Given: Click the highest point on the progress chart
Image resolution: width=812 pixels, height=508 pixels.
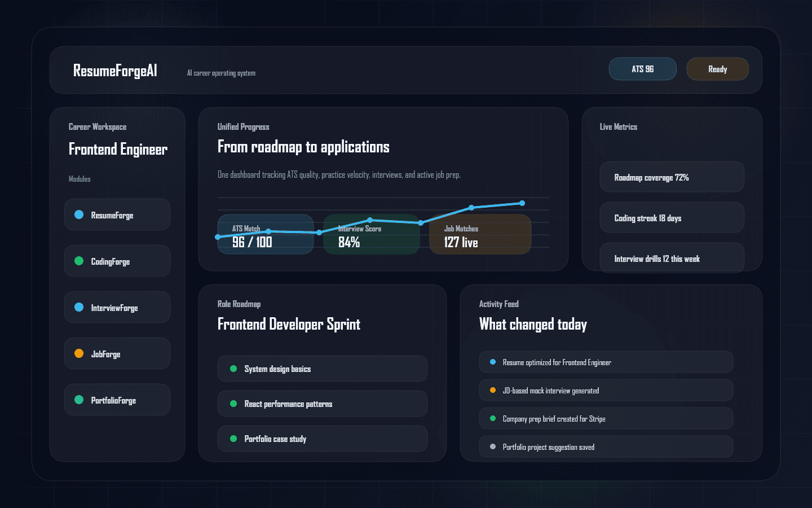Looking at the screenshot, I should pyautogui.click(x=522, y=203).
